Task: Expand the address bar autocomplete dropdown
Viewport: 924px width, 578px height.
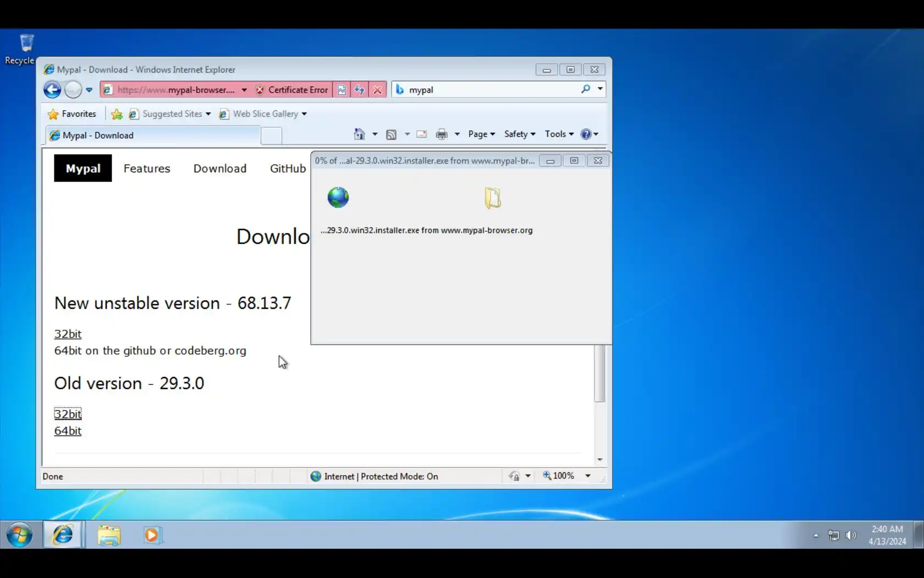Action: pos(244,90)
